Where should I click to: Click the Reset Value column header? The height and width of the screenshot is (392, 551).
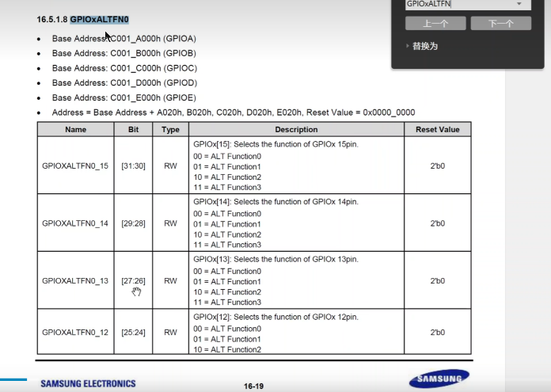point(438,129)
